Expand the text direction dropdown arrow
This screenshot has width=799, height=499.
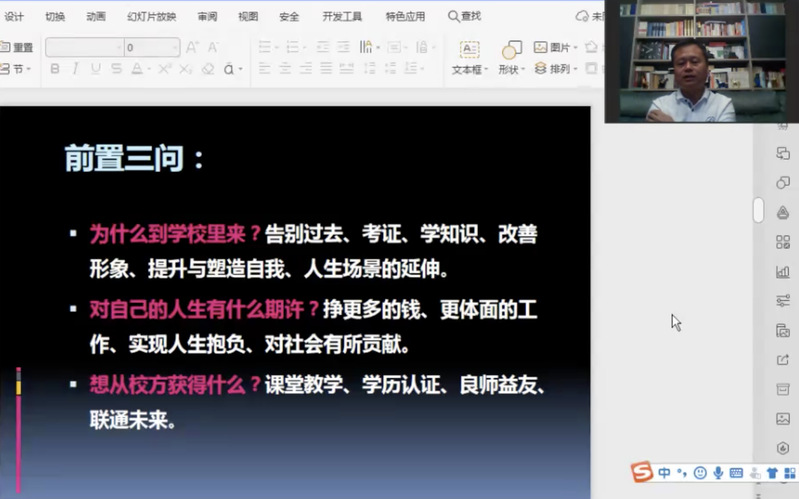pos(378,48)
